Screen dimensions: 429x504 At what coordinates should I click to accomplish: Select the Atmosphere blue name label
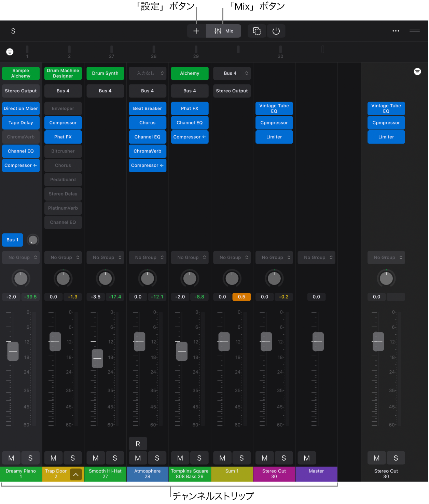tap(148, 474)
